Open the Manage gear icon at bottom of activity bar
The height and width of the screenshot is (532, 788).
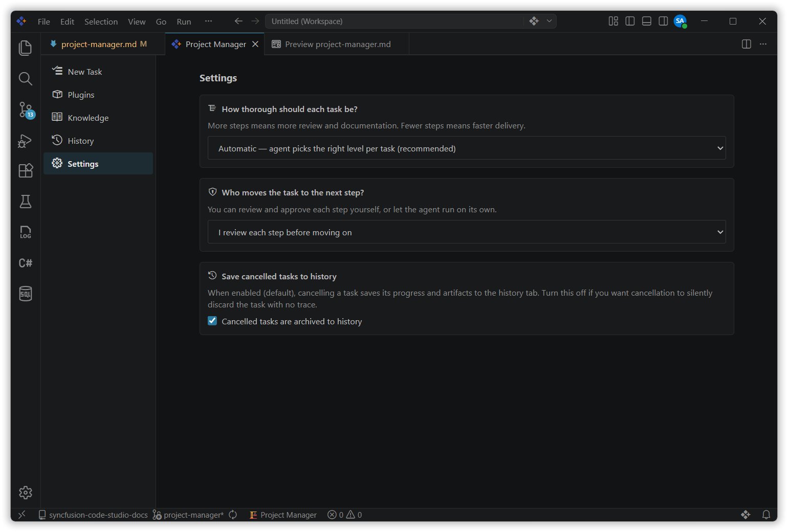pyautogui.click(x=25, y=493)
